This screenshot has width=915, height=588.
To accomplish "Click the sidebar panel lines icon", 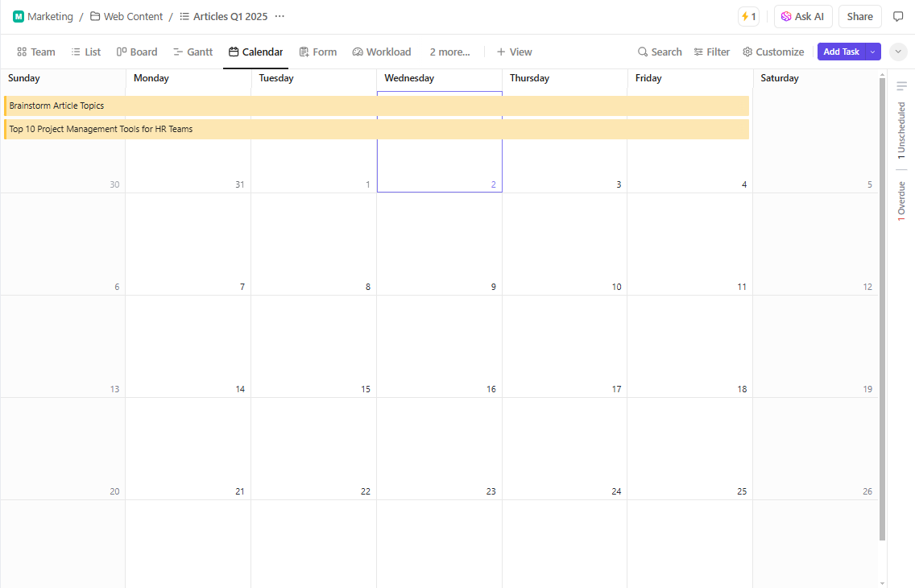I will (901, 85).
